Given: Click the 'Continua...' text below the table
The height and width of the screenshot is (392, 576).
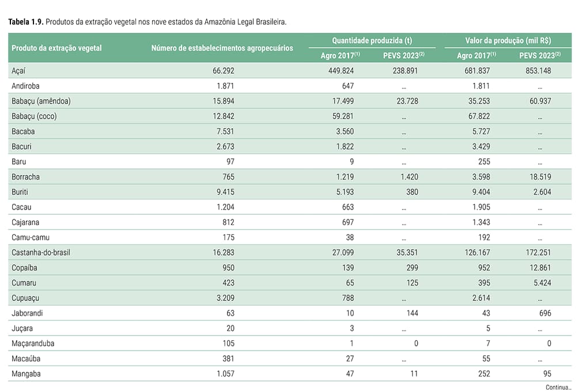Looking at the screenshot, I should point(558,387).
